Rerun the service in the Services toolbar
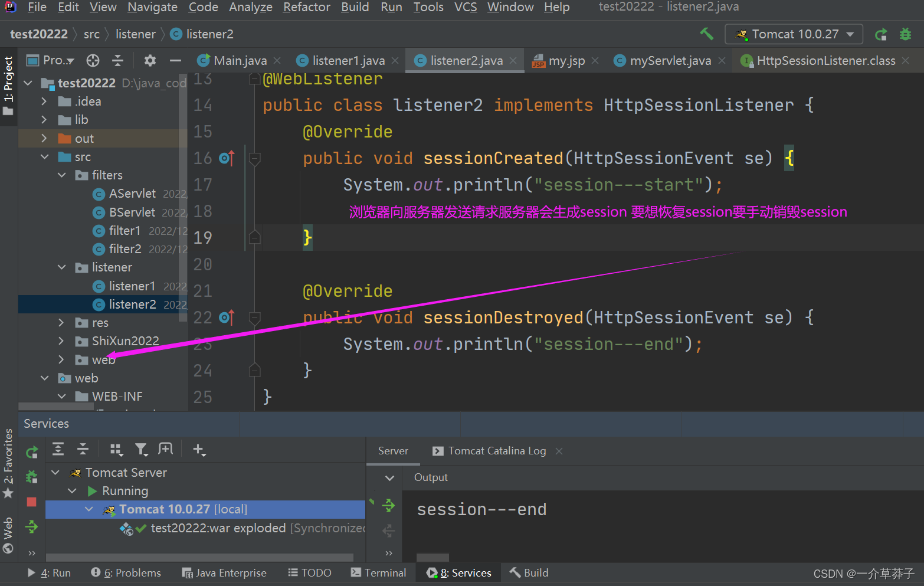Image resolution: width=924 pixels, height=586 pixels. [x=32, y=452]
